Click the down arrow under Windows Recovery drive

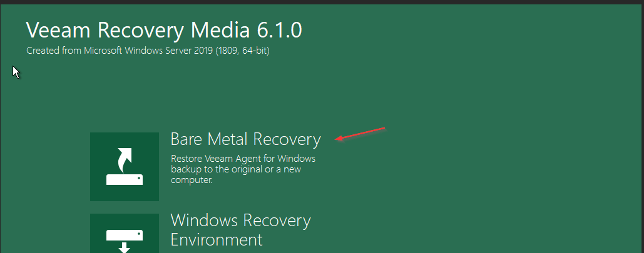[x=125, y=247]
